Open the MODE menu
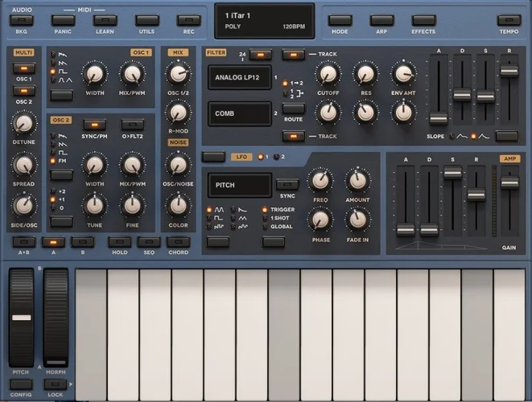532x402 pixels. click(340, 20)
